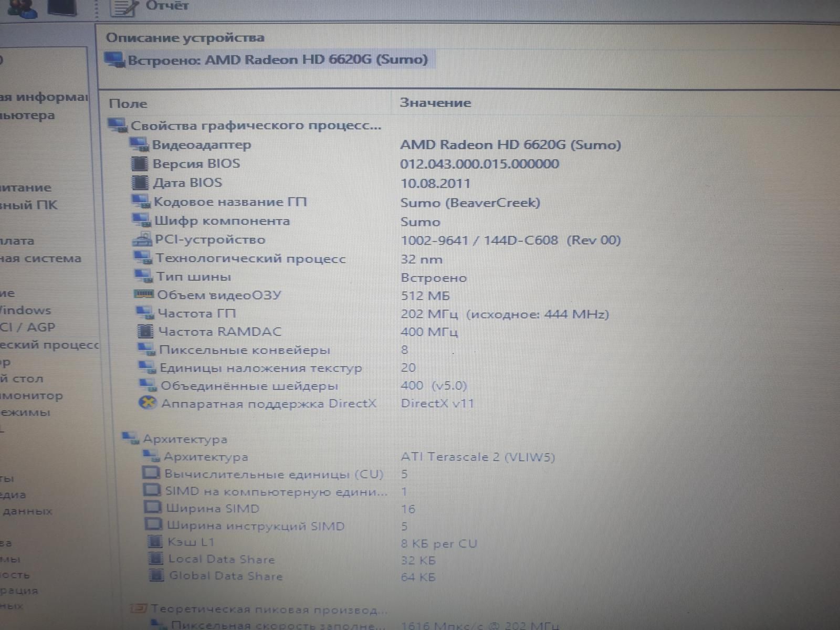Click the Кодовое название ГП icon
The image size is (840, 630).
(141, 202)
